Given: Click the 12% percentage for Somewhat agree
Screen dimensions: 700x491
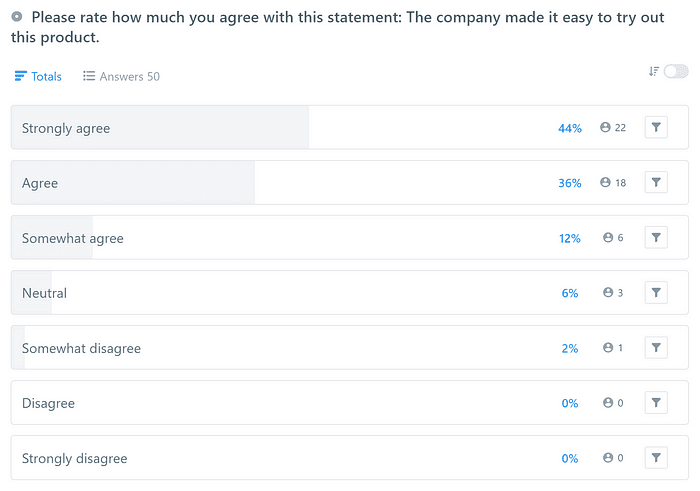Looking at the screenshot, I should [x=570, y=238].
